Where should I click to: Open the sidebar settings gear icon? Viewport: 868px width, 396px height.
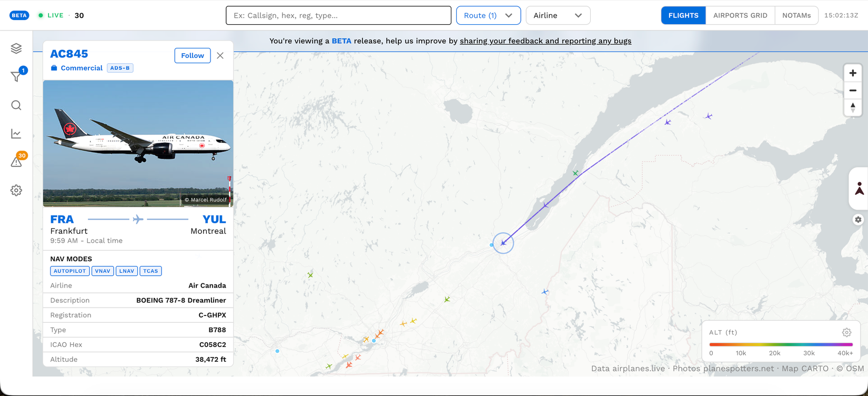coord(16,190)
